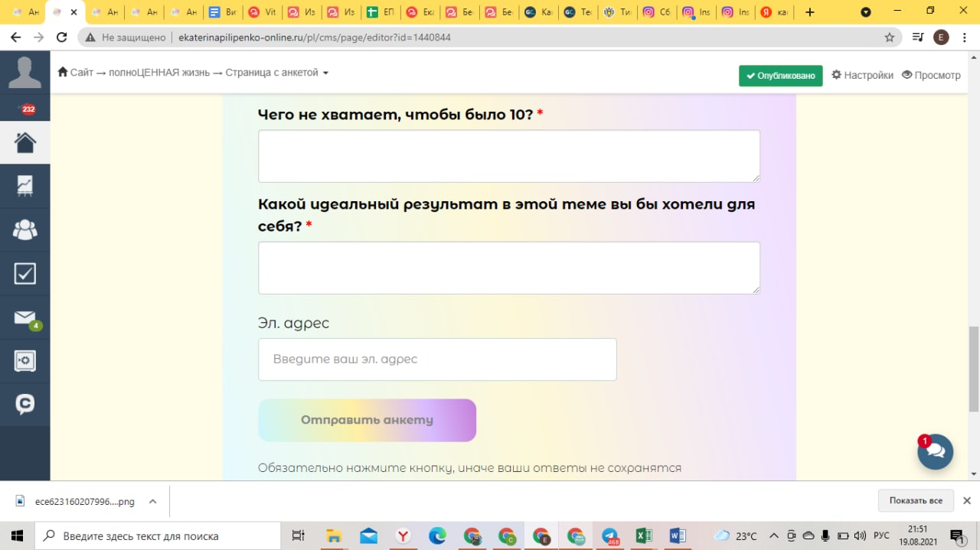This screenshot has width=980, height=550.
Task: Open the analytics chart section in sidebar
Action: pos(24,186)
